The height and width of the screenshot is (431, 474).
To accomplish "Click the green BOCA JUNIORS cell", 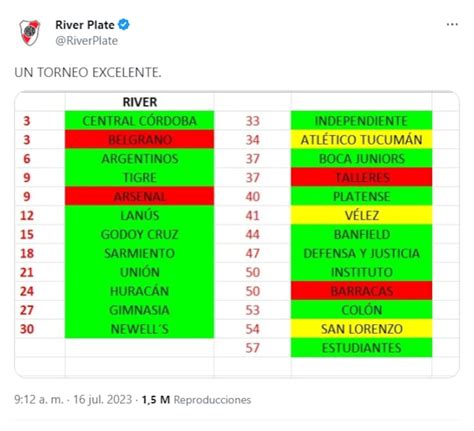I will (x=361, y=158).
